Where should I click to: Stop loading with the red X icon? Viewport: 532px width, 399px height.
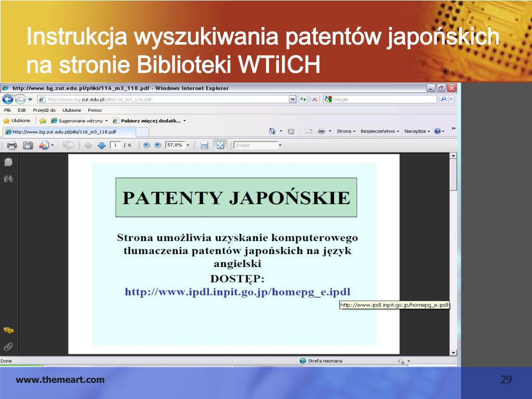click(x=315, y=99)
